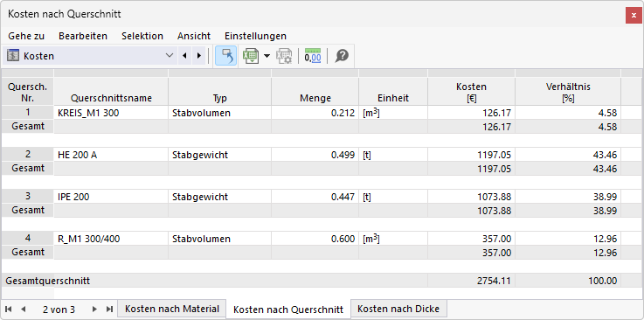The image size is (644, 320).
Task: Click the Verhältnis [%] column header
Action: 568,91
